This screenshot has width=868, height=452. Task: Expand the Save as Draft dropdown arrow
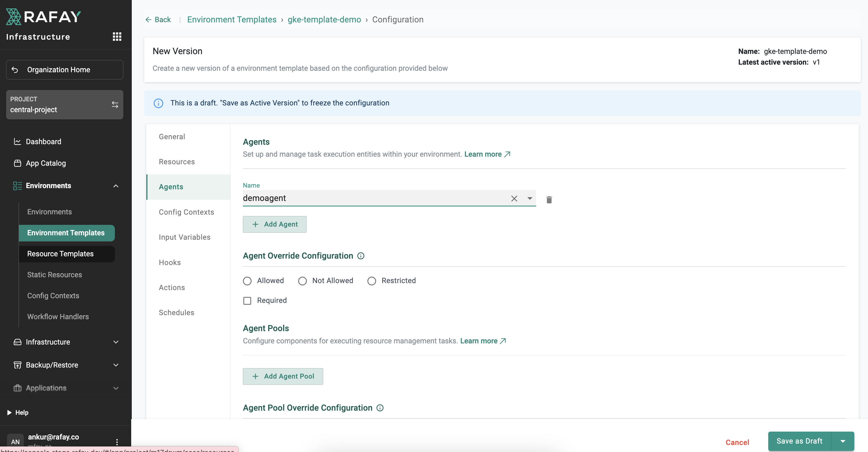tap(842, 441)
